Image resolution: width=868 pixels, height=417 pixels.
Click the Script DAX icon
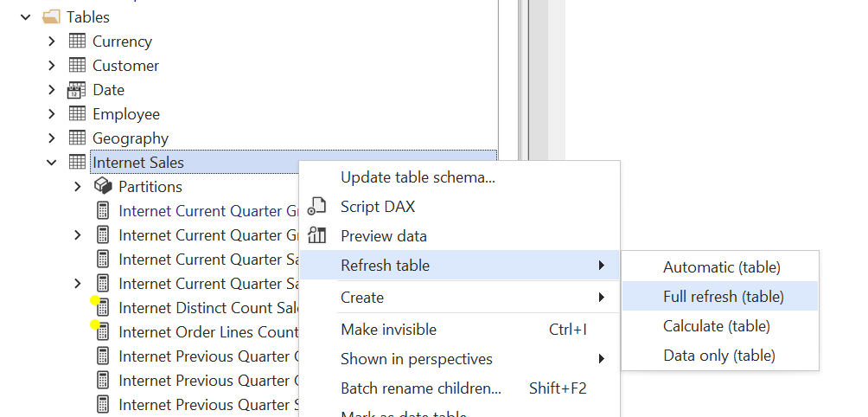pyautogui.click(x=317, y=207)
